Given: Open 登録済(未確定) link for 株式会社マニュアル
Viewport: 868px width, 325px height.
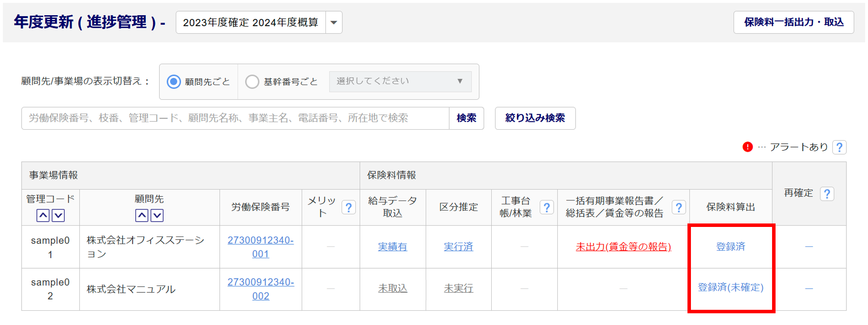Looking at the screenshot, I should [730, 287].
